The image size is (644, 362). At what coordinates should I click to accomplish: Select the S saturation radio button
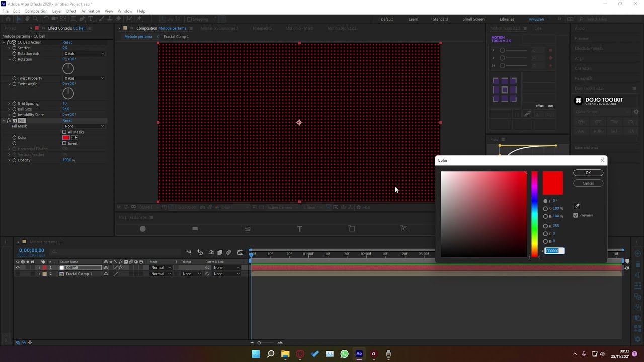click(x=545, y=209)
